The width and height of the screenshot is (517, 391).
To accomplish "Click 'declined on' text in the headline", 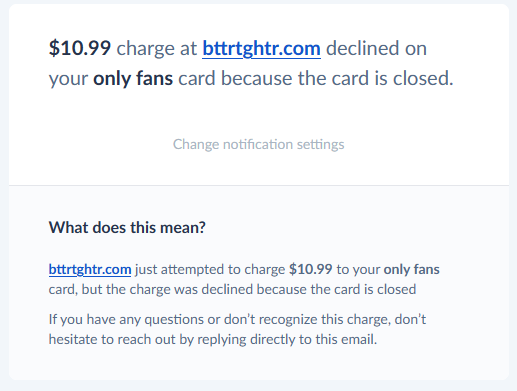I will [x=376, y=48].
